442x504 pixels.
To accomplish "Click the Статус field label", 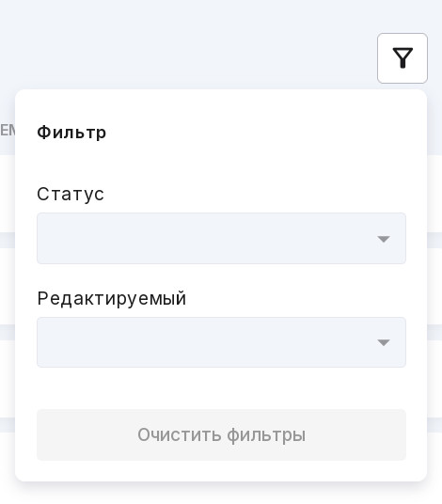I will pos(71,194).
